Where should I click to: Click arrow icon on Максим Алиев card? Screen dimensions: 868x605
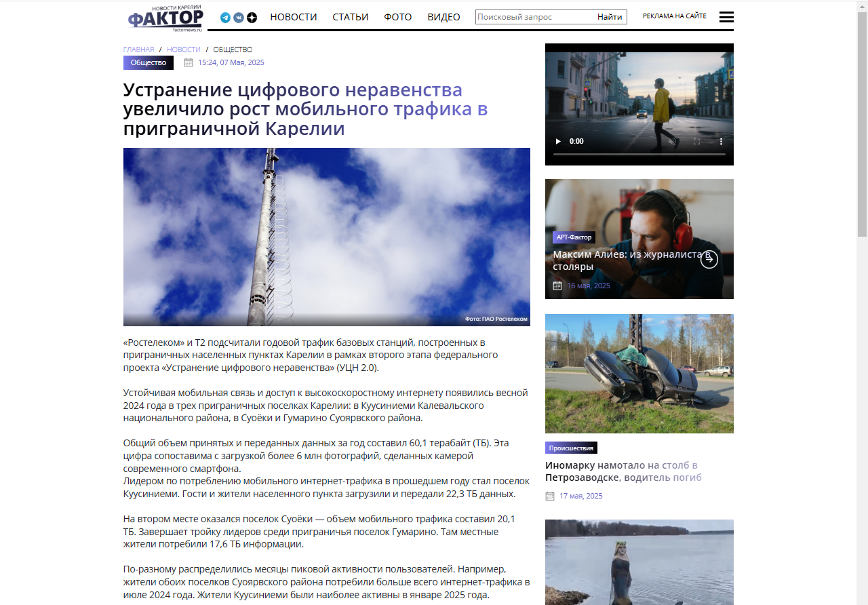click(x=709, y=259)
